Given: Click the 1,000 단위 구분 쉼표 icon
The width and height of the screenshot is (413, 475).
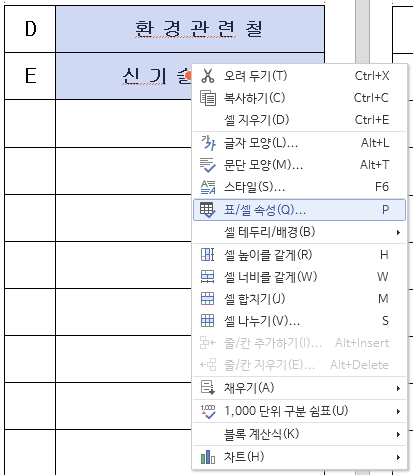Looking at the screenshot, I should click(208, 411).
